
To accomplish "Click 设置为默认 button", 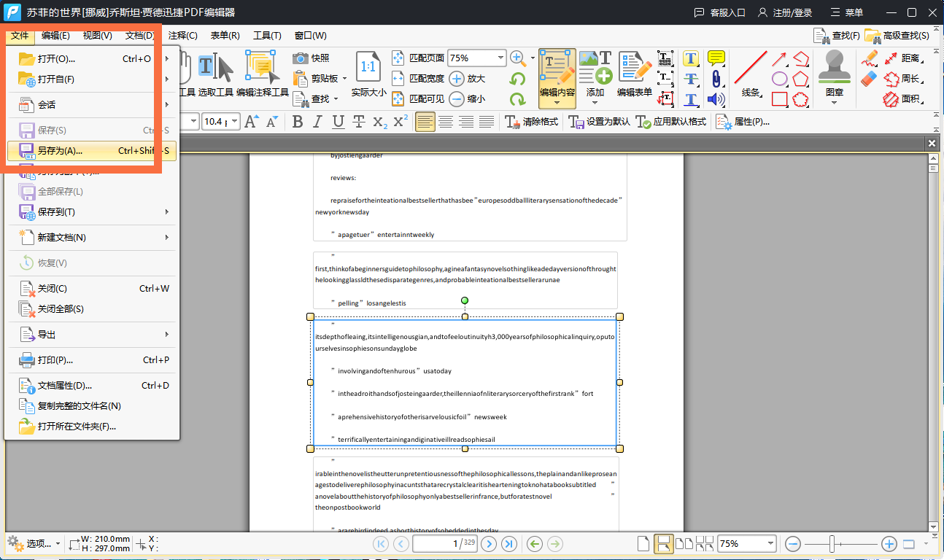I will [600, 122].
